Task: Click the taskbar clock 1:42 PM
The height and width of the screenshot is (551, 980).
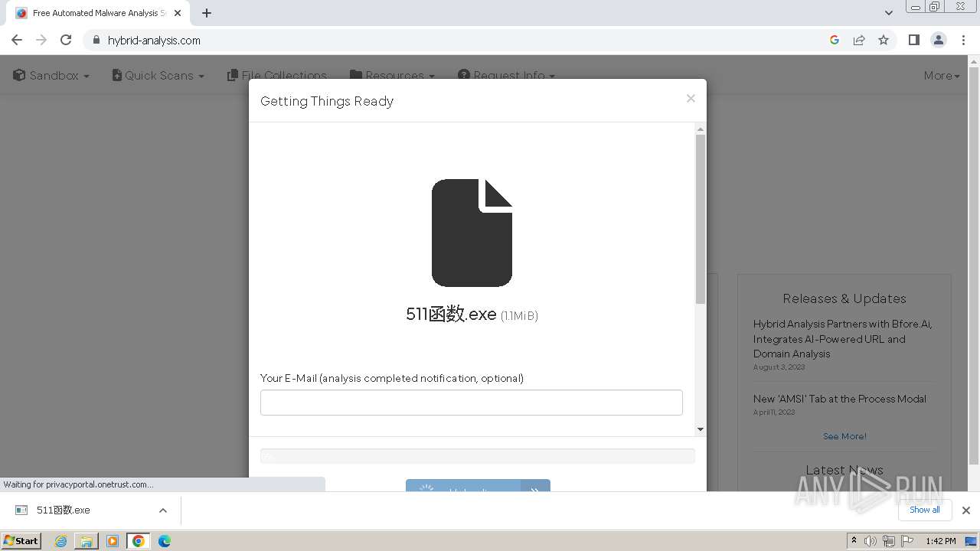Action: 940,541
